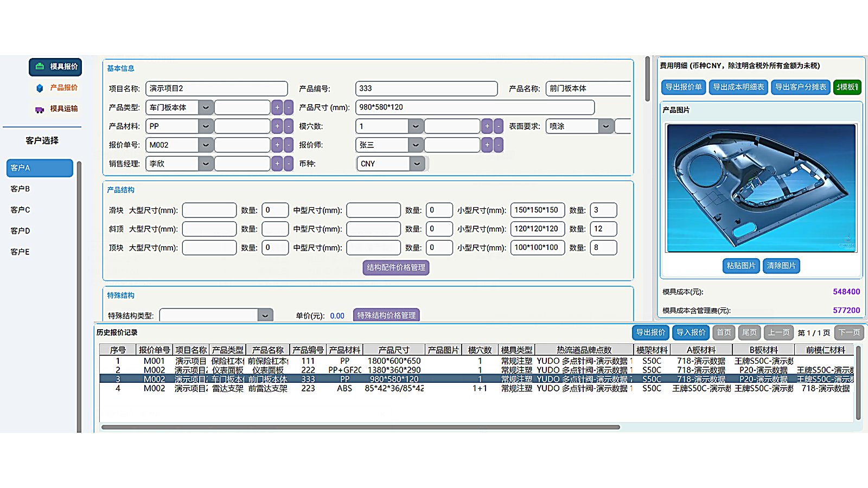Expand the 币种 CNY dropdown
Screen dimensions: 868x488
417,164
